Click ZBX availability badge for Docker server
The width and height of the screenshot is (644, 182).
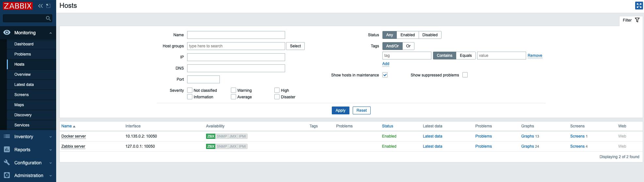click(x=211, y=136)
